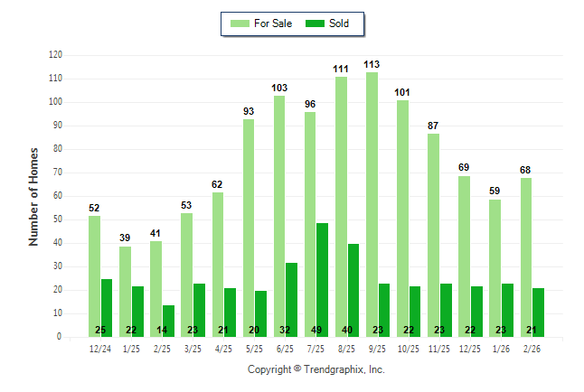The image size is (584, 392).
Task: Click the 12/24 For Sale bar labeled 52
Action: (x=94, y=275)
